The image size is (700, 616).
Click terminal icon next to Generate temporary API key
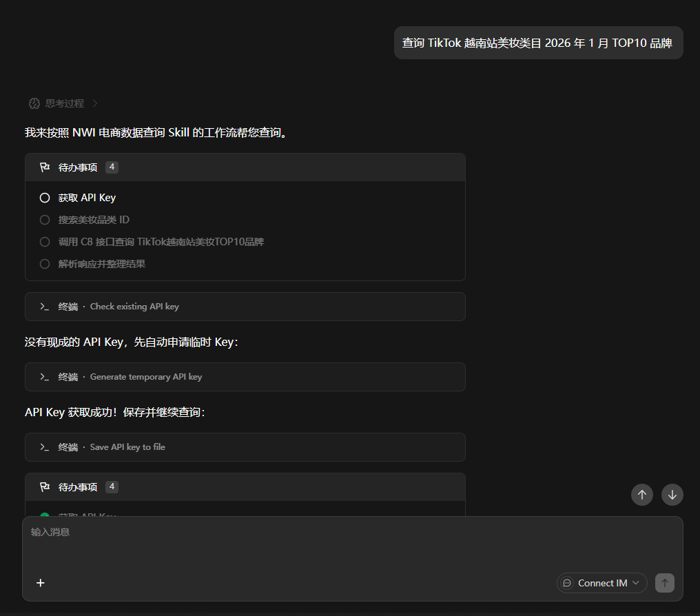(x=44, y=377)
